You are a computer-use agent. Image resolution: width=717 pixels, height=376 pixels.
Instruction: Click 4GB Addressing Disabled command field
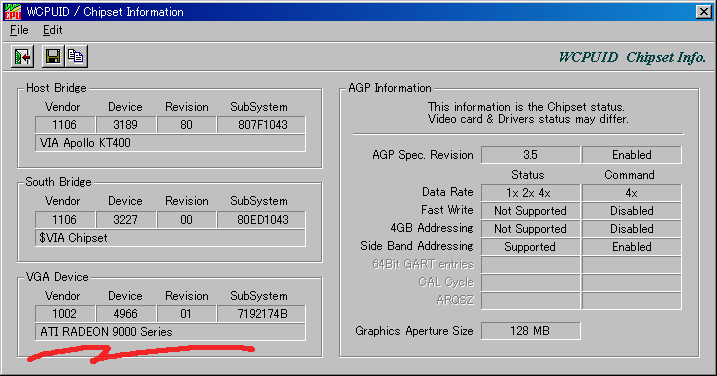click(631, 229)
